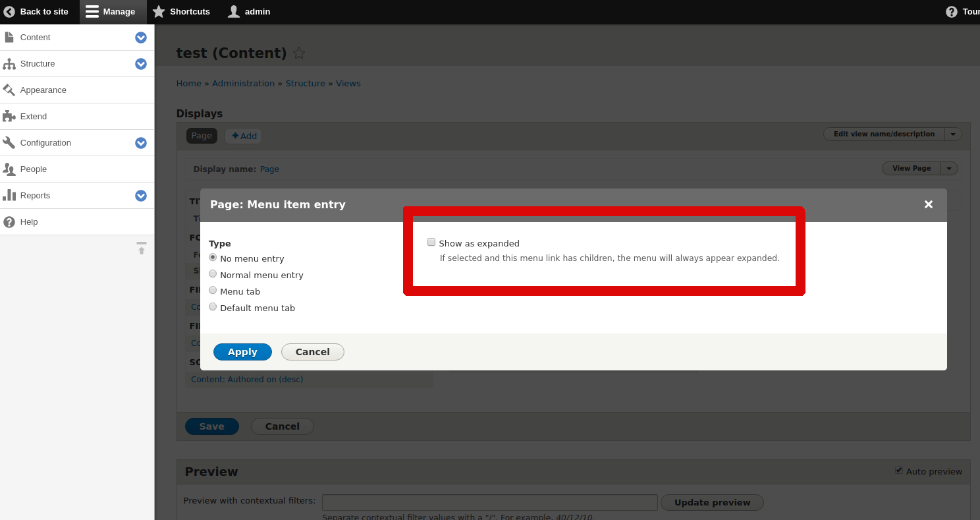This screenshot has width=980, height=520.
Task: Open Shortcuts via the star icon
Action: [158, 11]
